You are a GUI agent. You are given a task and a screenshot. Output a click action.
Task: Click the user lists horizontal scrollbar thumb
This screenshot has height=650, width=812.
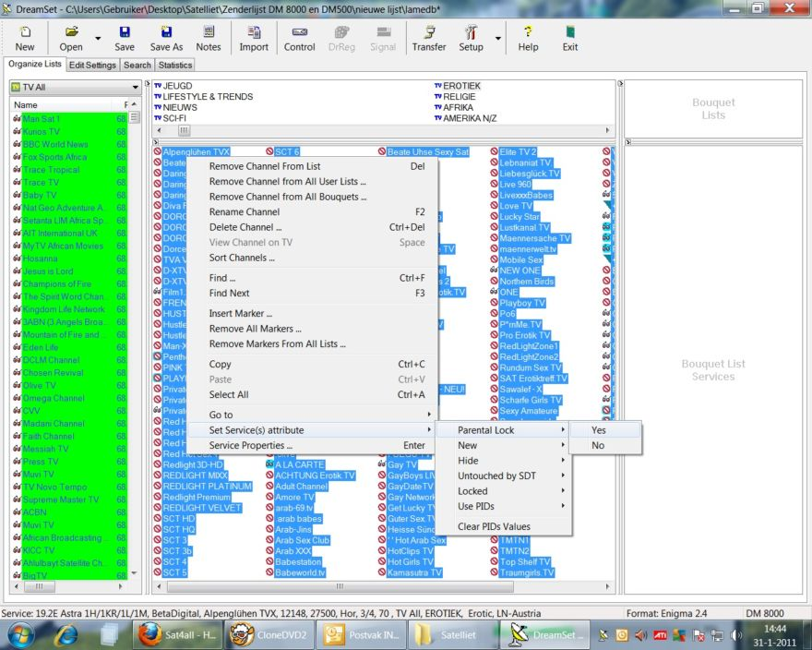tap(184, 130)
